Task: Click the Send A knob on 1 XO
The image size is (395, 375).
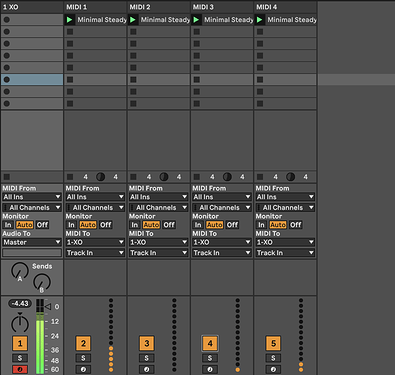Action: (20, 271)
